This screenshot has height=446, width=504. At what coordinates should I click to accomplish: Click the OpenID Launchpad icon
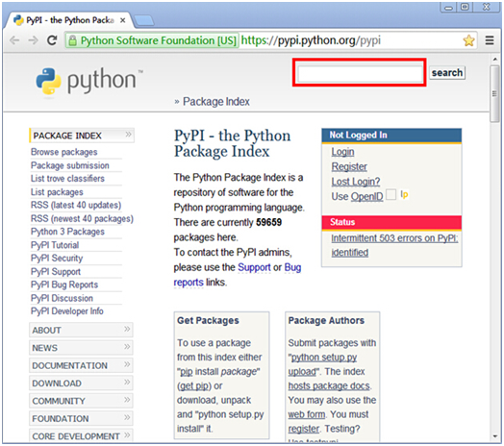tap(404, 195)
